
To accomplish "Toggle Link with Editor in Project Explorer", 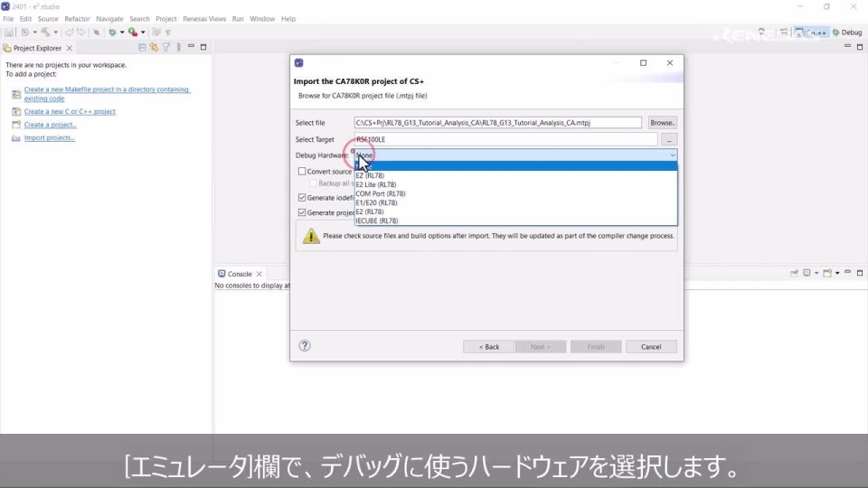I will coord(154,48).
